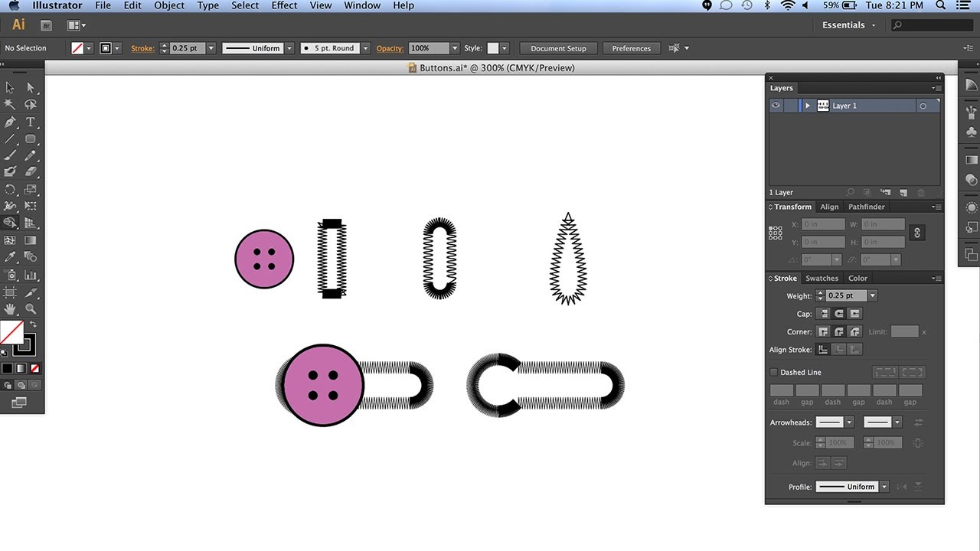Toggle visibility eye of Layer 1
This screenshot has height=551, width=980.
[x=776, y=106]
